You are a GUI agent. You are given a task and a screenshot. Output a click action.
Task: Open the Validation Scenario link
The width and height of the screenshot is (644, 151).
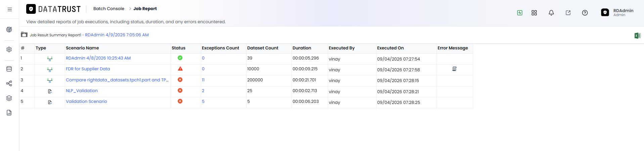(86, 101)
